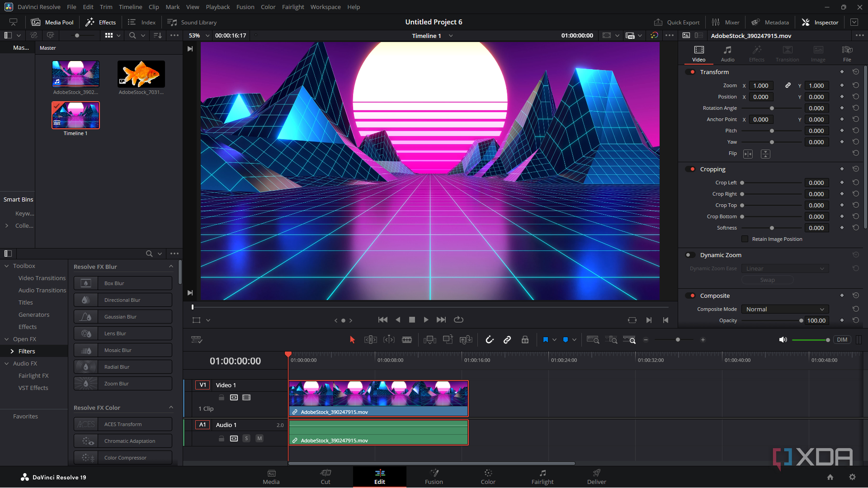Mute the Audio 1 track
This screenshot has height=488, width=868.
click(x=259, y=438)
